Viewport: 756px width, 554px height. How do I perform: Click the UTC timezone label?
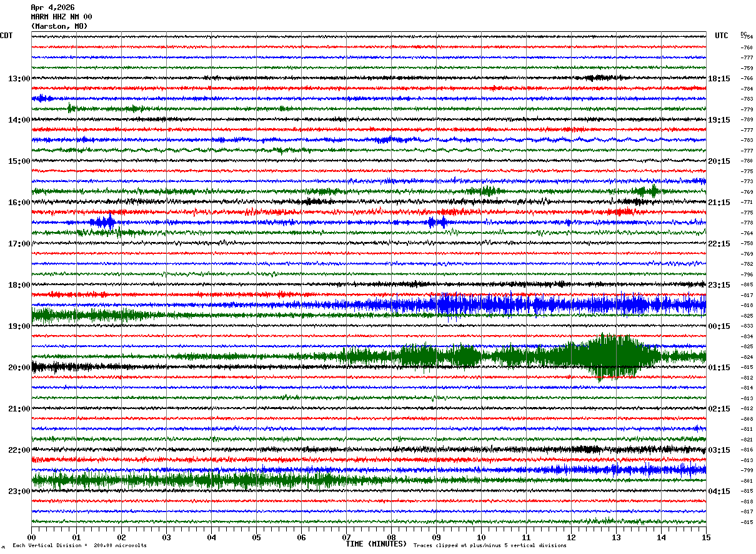(x=722, y=36)
